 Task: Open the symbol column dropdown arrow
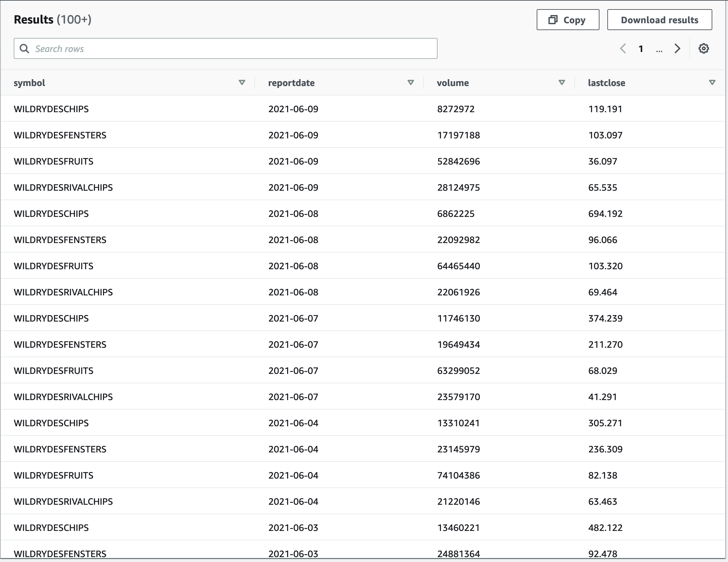[x=242, y=82]
